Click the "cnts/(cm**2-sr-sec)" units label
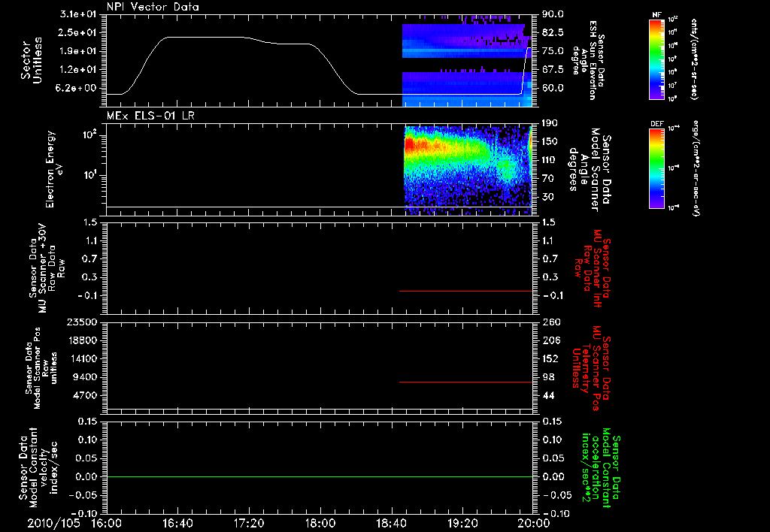Image resolution: width=770 pixels, height=532 pixels. click(694, 59)
